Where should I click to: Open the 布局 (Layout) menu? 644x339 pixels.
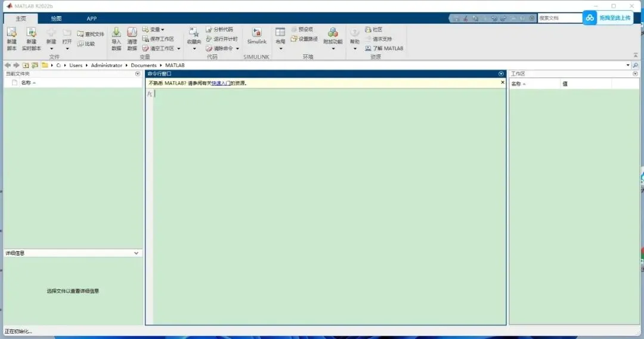coord(280,39)
